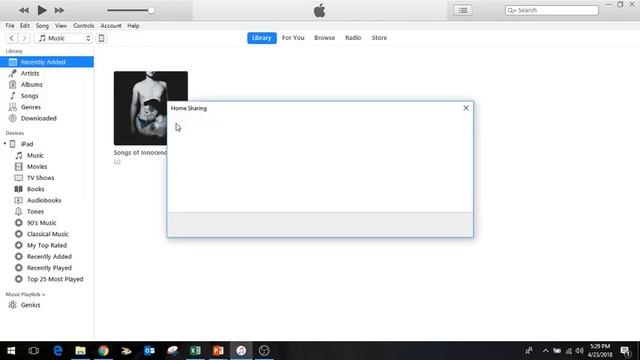Click the Previous track rewind button
640x360 pixels.
click(24, 10)
